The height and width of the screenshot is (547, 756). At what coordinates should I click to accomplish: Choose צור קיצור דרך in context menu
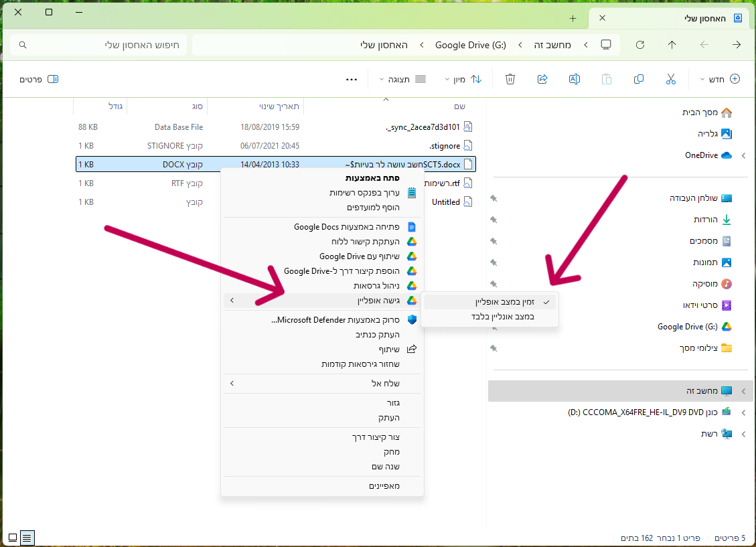(x=322, y=437)
